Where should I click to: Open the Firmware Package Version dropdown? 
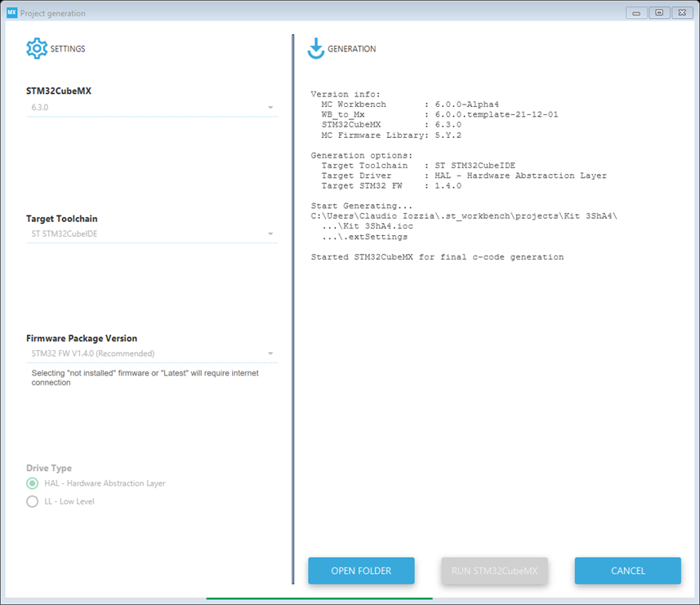click(x=152, y=354)
